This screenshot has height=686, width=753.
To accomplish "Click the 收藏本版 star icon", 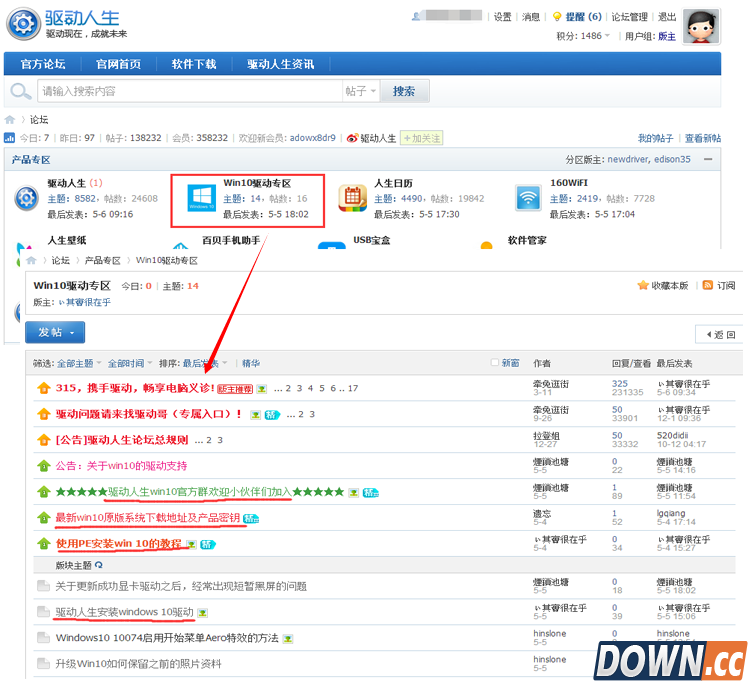I will [643, 285].
